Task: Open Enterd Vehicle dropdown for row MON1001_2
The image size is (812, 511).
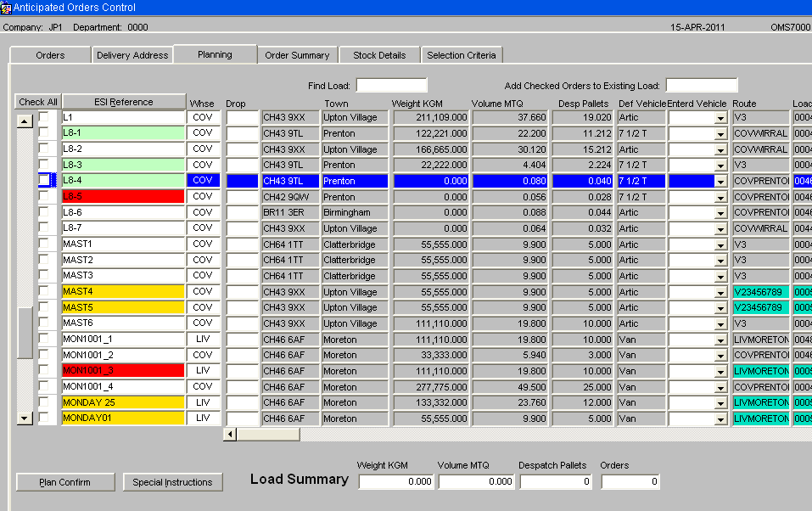Action: [x=720, y=356]
